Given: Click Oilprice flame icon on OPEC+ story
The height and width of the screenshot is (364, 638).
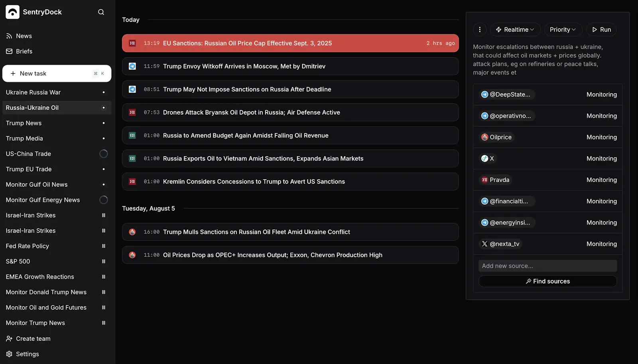Looking at the screenshot, I should pyautogui.click(x=132, y=255).
